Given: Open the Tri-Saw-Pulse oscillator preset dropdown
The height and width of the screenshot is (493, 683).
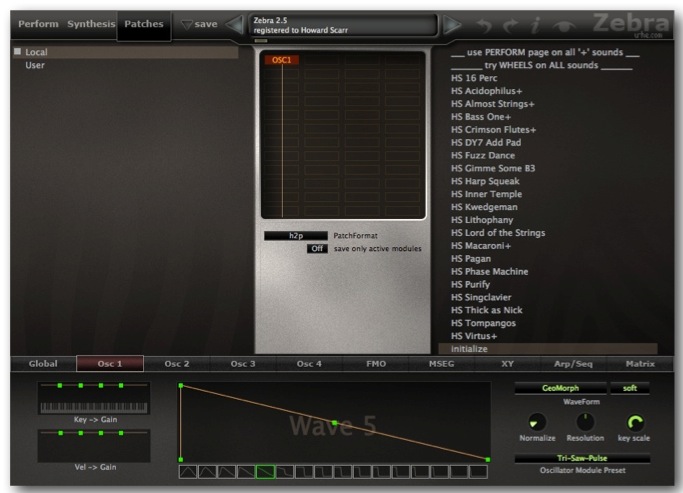Looking at the screenshot, I should point(582,458).
